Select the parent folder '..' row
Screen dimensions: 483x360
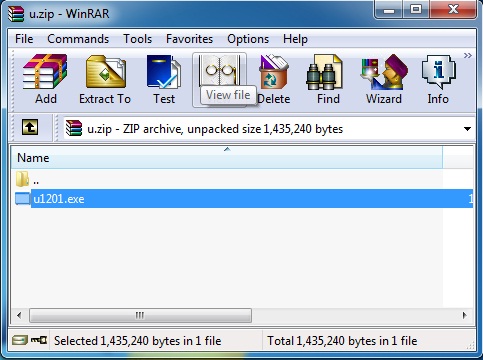(242, 180)
